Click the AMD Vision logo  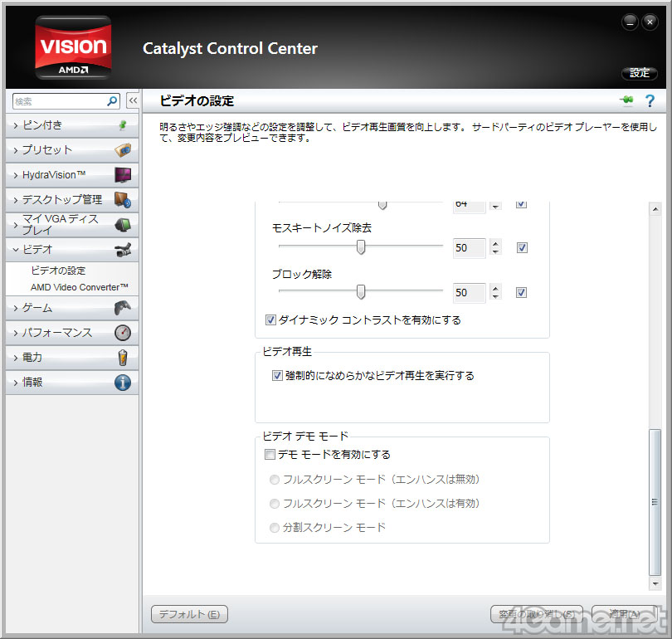click(x=73, y=47)
